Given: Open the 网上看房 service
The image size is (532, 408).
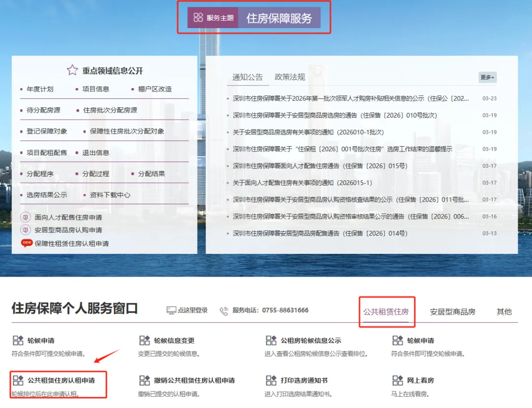Looking at the screenshot, I should [x=420, y=380].
